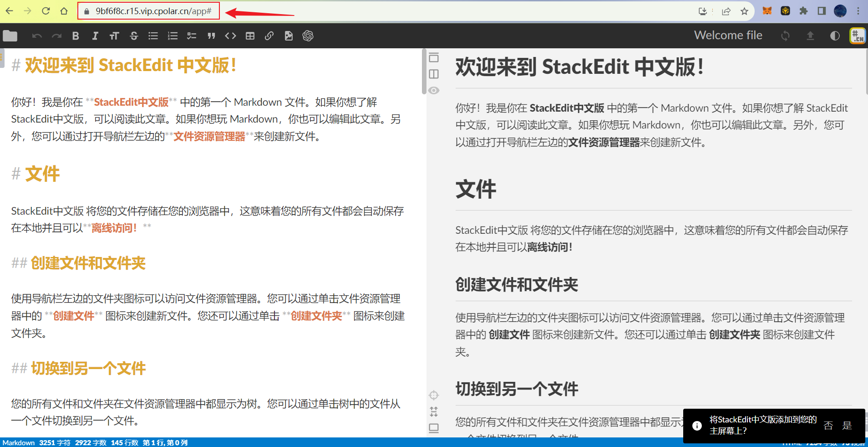The width and height of the screenshot is (868, 447).
Task: Reload the browser page
Action: click(46, 11)
